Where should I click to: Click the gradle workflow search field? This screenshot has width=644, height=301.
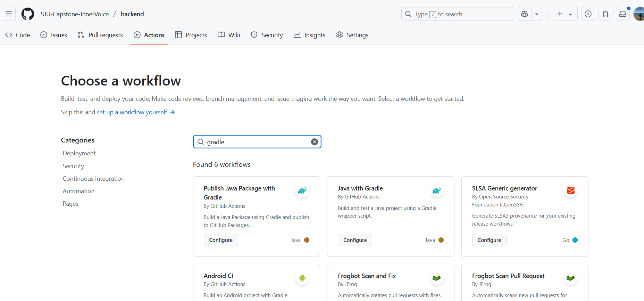257,142
